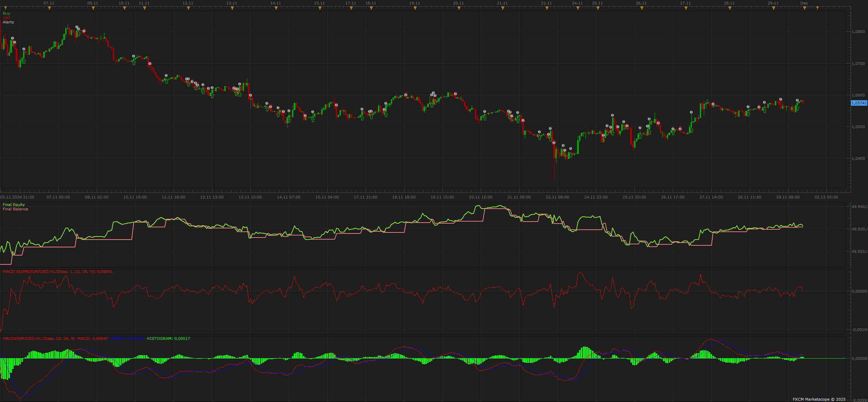Click the 05.11.2024 21:00 time axis label
Image resolution: width=868 pixels, height=402 pixels.
17,197
